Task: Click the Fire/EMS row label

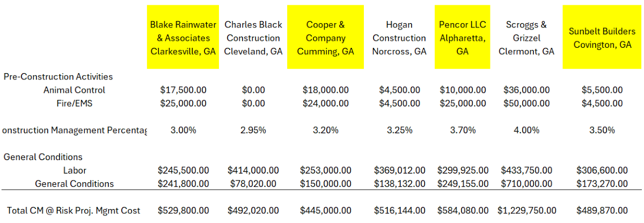Action: tap(74, 103)
